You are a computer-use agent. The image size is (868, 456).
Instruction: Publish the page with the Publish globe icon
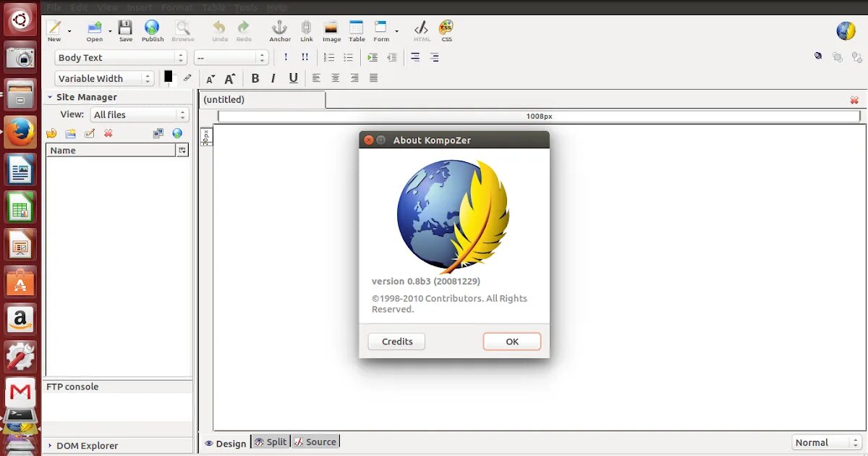152,30
